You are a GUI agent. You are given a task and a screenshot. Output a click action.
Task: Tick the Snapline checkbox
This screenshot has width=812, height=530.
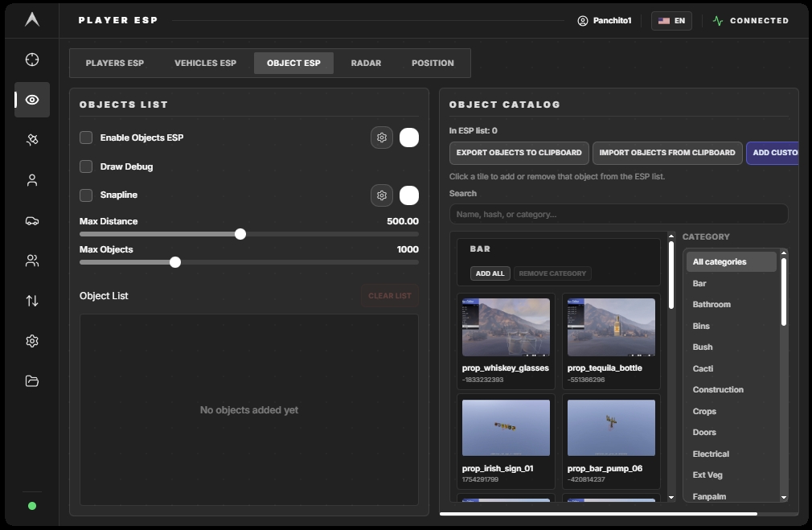[x=86, y=195]
